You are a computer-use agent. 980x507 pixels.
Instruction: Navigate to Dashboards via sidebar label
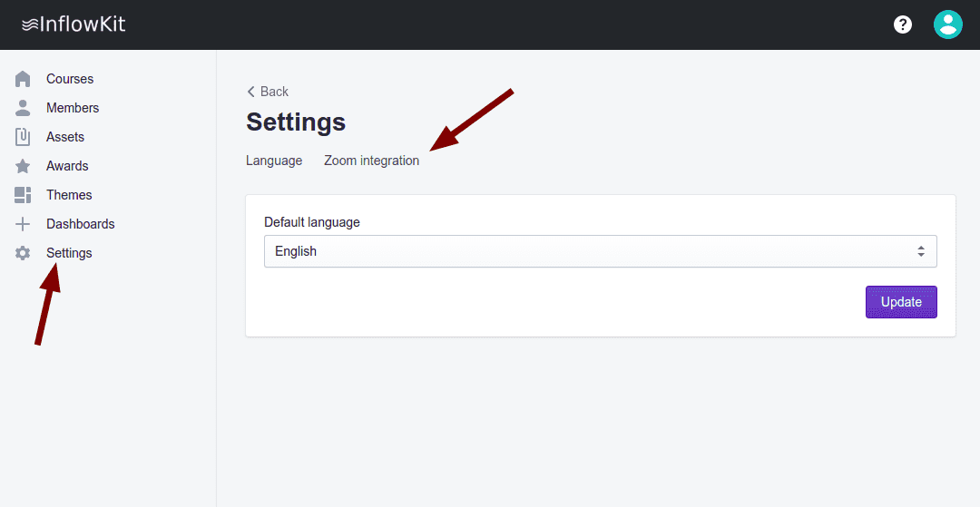[x=81, y=224]
